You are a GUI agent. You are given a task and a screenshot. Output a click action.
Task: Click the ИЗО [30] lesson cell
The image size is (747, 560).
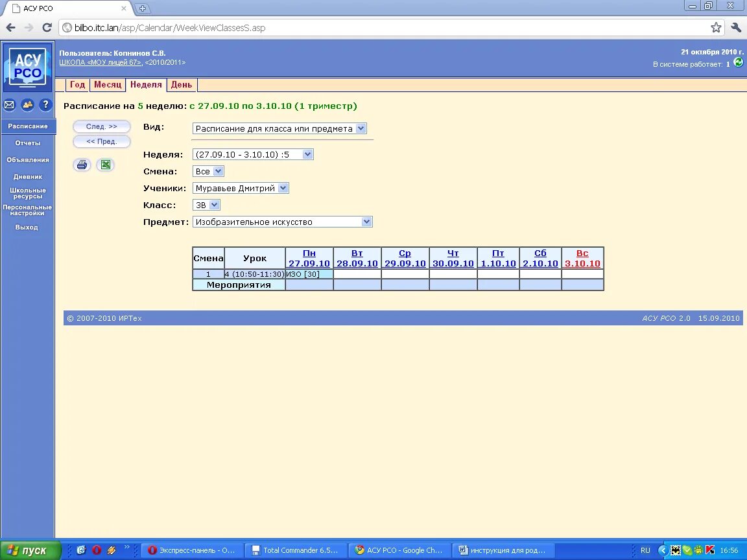tap(309, 274)
